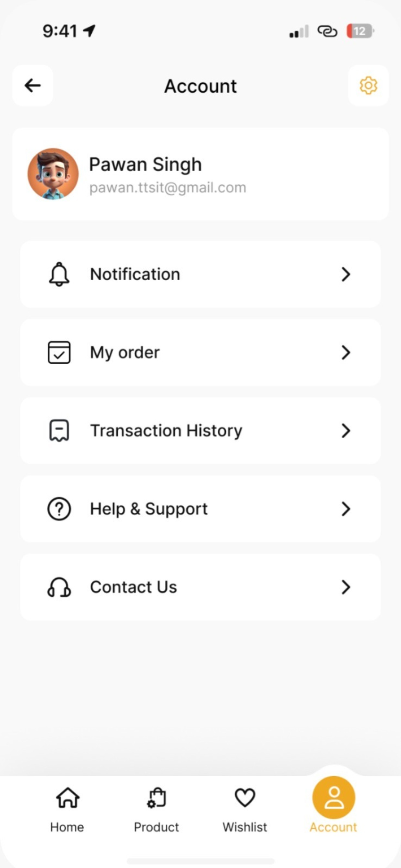
Task: Tap the Transaction History receipt icon
Action: [x=59, y=431]
